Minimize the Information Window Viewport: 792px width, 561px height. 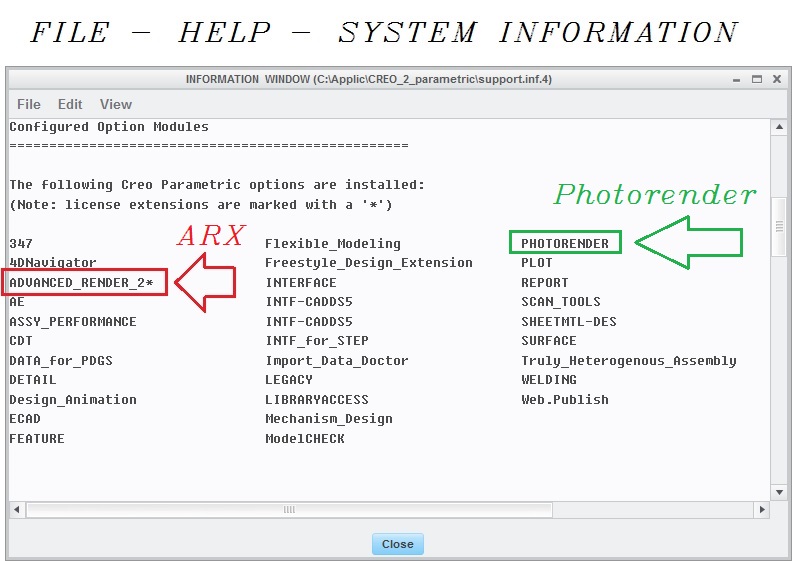(x=736, y=79)
